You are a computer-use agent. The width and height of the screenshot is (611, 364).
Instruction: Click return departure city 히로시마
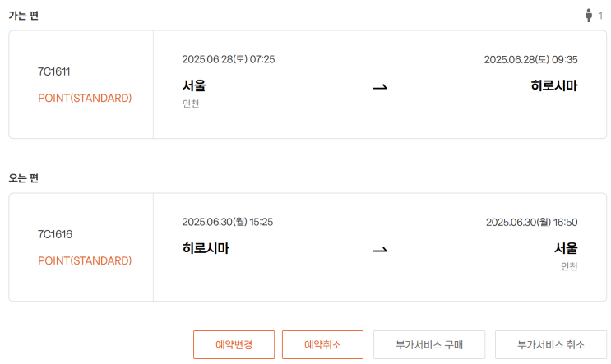pyautogui.click(x=206, y=248)
